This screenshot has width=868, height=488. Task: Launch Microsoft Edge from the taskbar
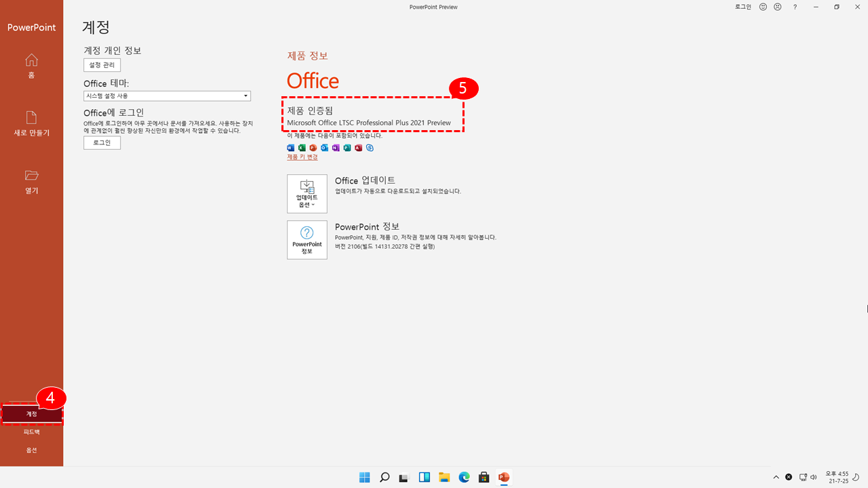click(464, 477)
